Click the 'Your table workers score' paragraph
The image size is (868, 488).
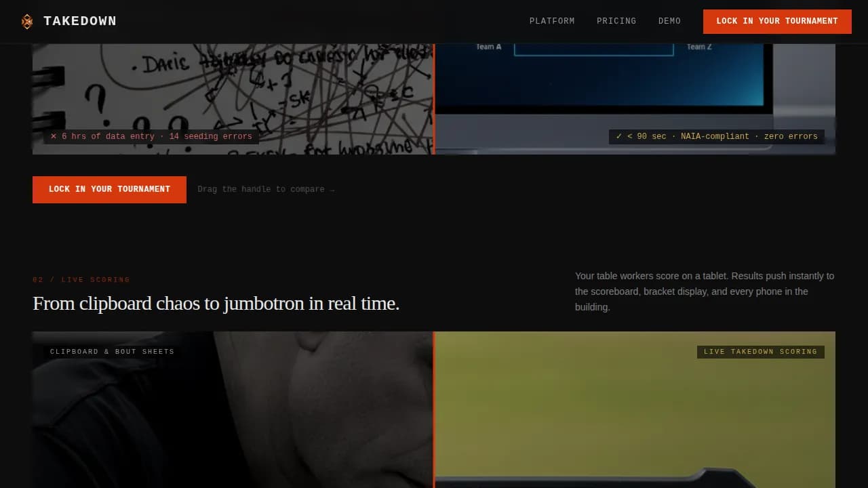[705, 291]
